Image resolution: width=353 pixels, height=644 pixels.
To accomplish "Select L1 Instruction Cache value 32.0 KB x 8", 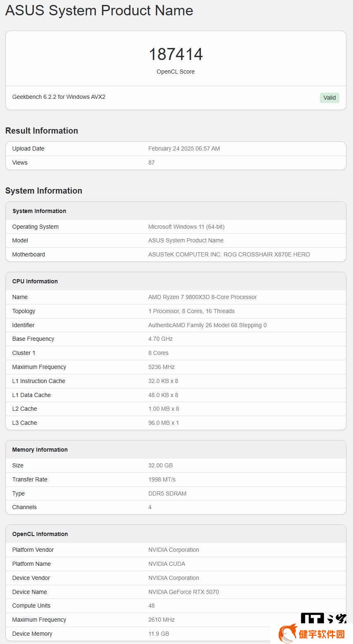I will (x=163, y=381).
